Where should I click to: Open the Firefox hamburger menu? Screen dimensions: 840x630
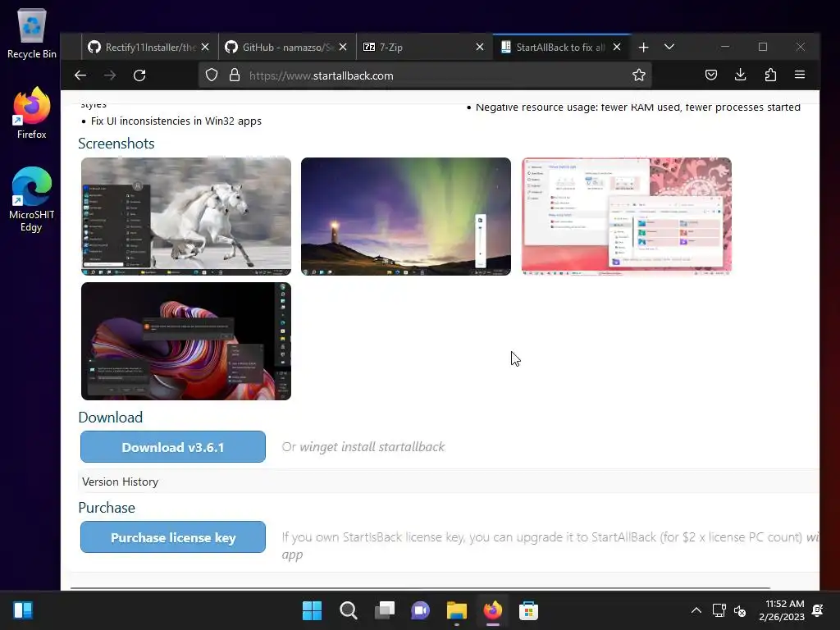[800, 75]
